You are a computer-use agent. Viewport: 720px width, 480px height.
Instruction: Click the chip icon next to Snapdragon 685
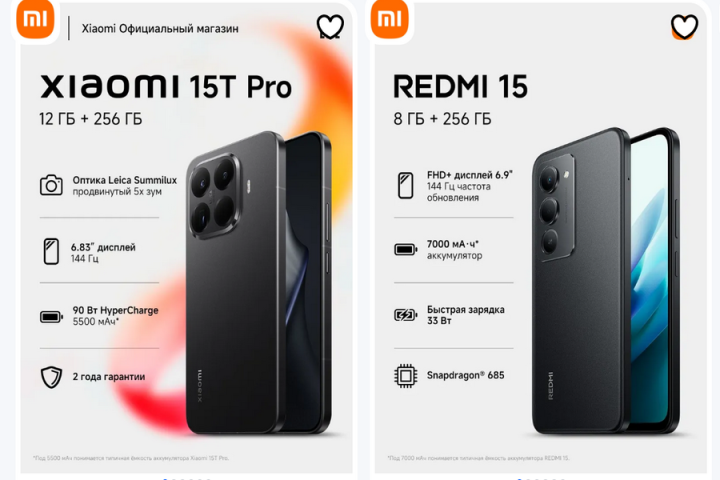405,376
